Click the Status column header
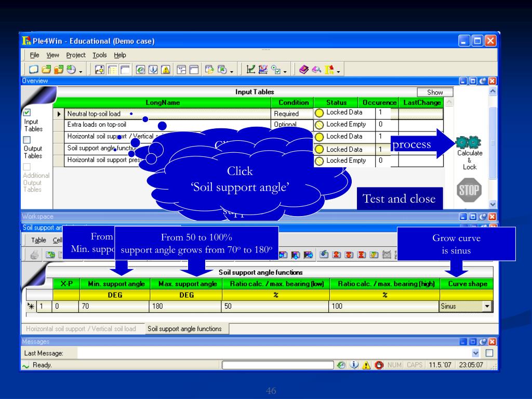Image resolution: width=532 pixels, height=399 pixels. coord(336,102)
